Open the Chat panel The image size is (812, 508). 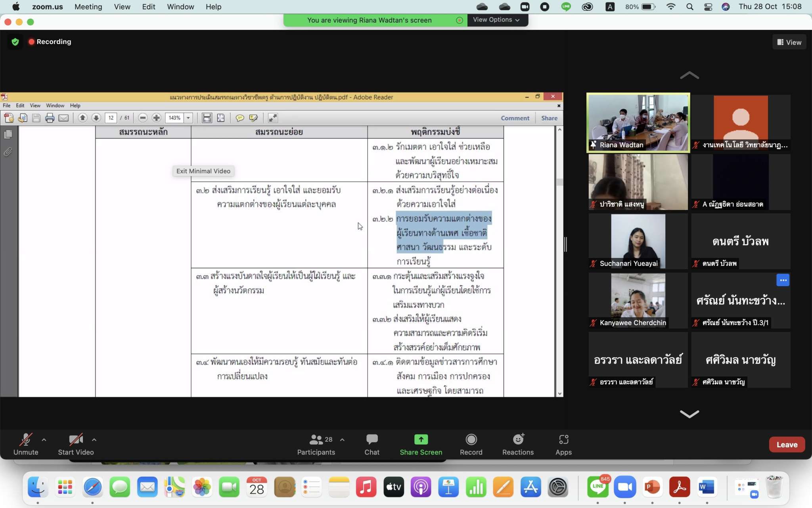(372, 444)
